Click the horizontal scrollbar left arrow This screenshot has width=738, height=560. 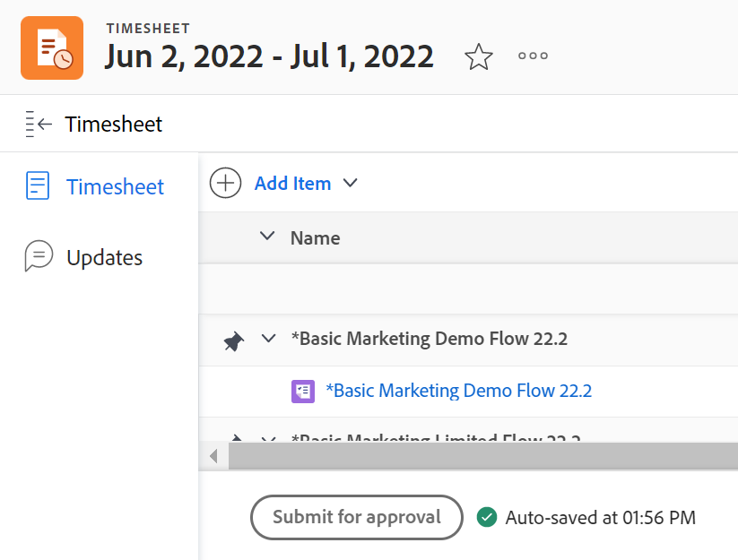tap(213, 456)
